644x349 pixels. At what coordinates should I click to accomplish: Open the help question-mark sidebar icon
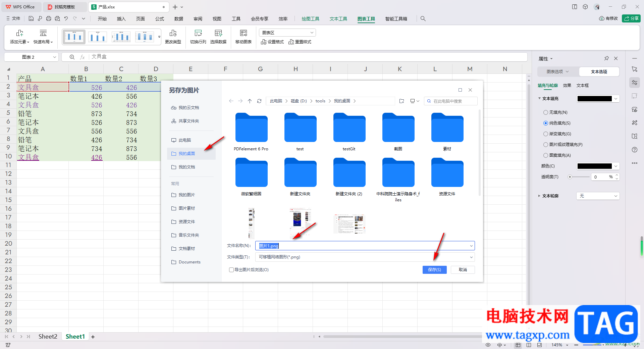click(635, 150)
